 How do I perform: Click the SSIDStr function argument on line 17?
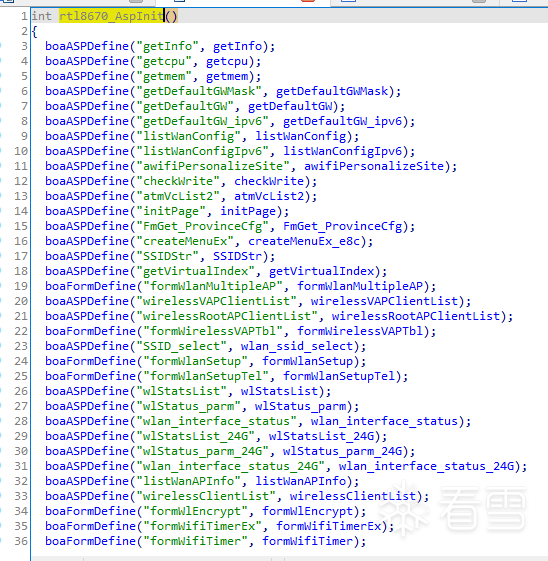pyautogui.click(x=238, y=257)
